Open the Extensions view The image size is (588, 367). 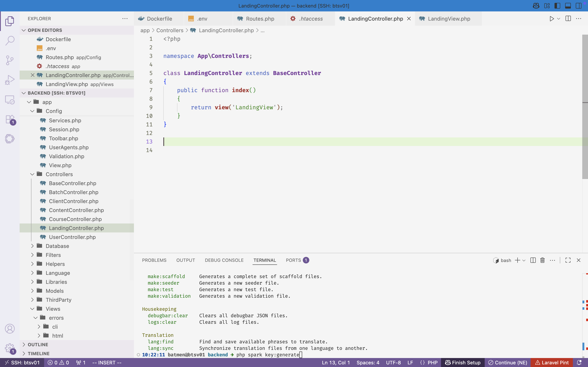[x=10, y=120]
